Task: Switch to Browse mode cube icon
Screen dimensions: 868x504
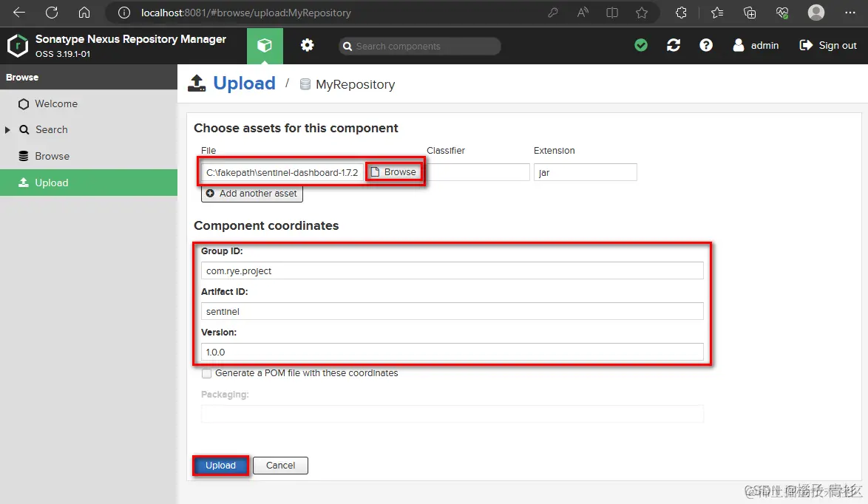Action: click(265, 45)
